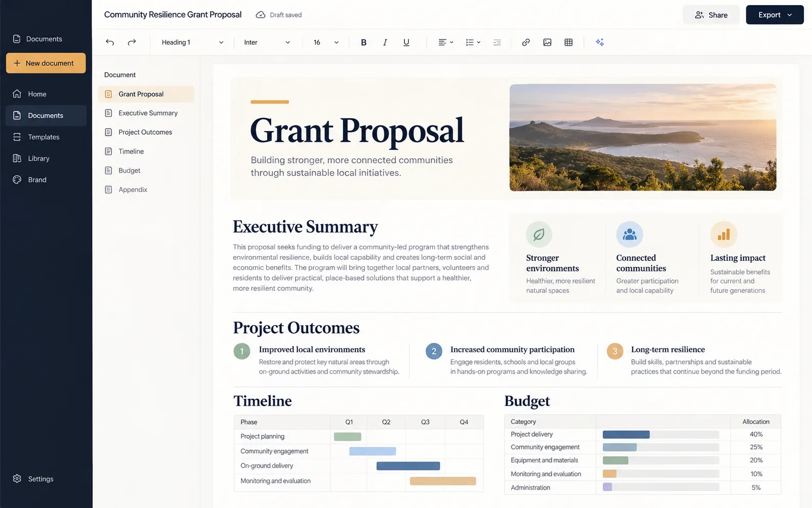Go to Home in sidebar
Screen dimensions: 812x508
(46, 94)
